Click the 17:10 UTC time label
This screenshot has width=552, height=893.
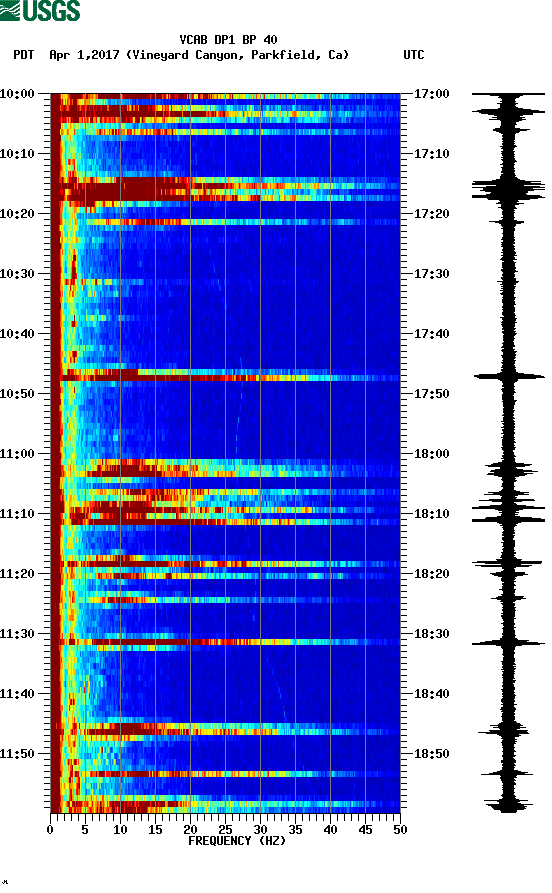click(431, 154)
